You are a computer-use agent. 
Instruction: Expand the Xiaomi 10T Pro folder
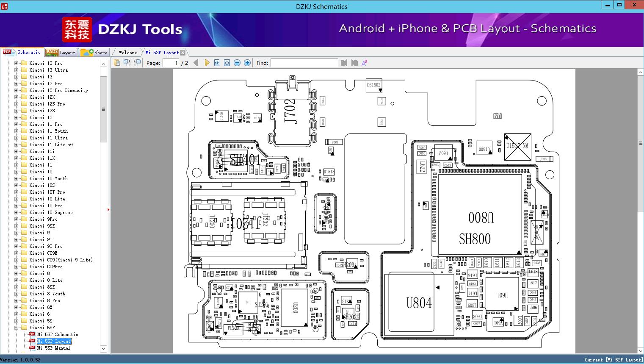[17, 192]
